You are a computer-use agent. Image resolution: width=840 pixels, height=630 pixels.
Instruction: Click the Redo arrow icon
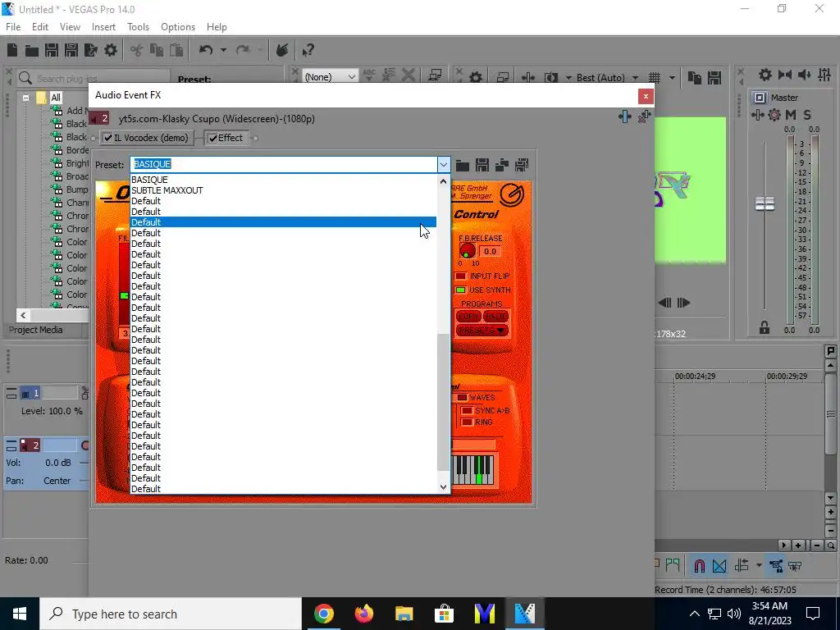click(243, 50)
